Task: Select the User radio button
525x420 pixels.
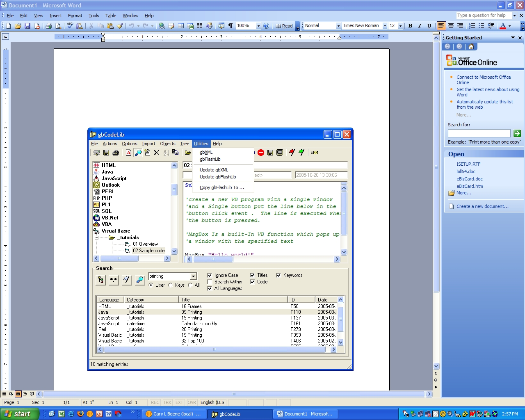Action: pyautogui.click(x=151, y=285)
